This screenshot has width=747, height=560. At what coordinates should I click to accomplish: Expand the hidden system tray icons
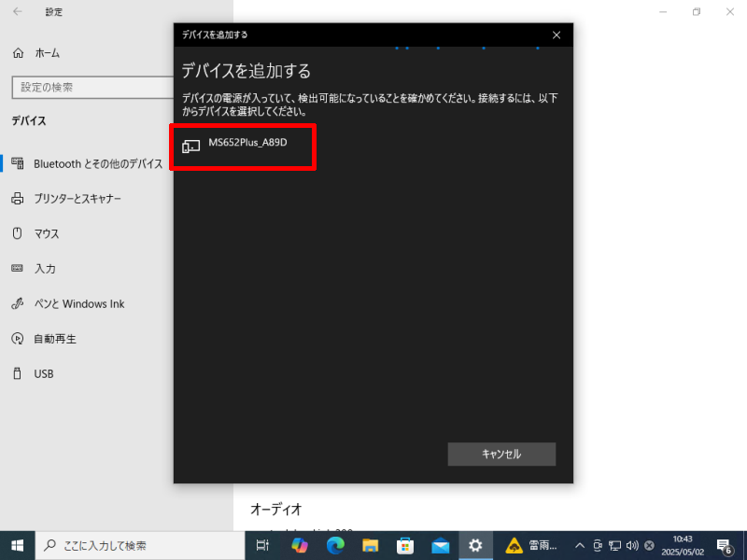(x=580, y=546)
